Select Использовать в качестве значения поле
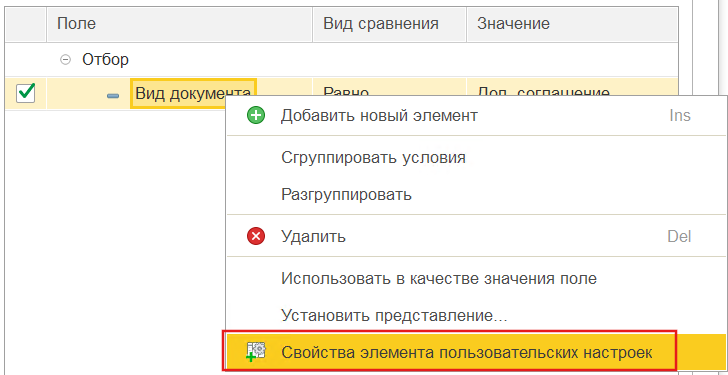 point(476,278)
